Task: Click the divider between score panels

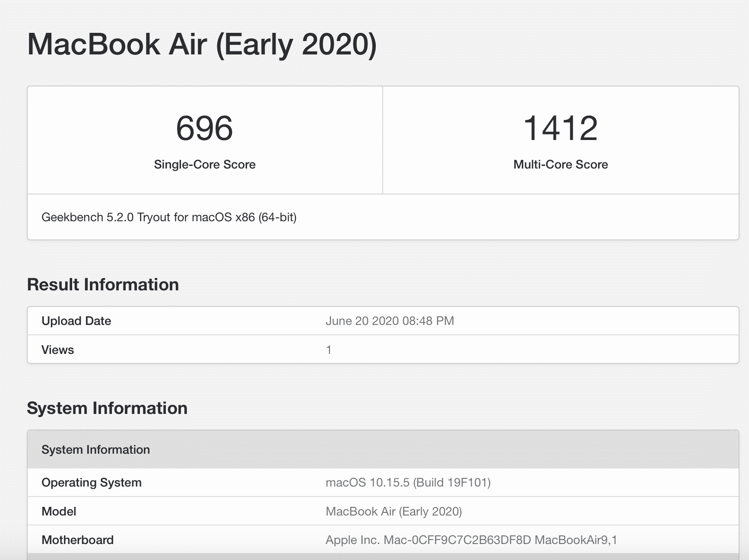Action: pos(383,140)
